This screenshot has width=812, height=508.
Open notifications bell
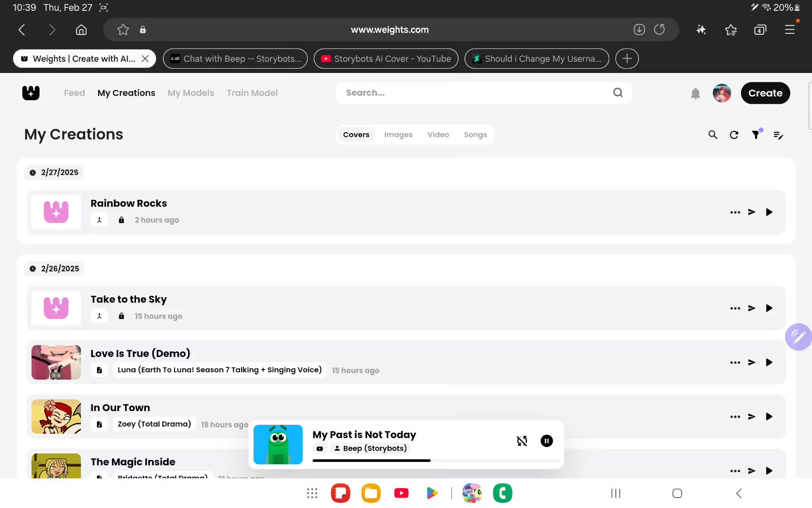pyautogui.click(x=695, y=94)
